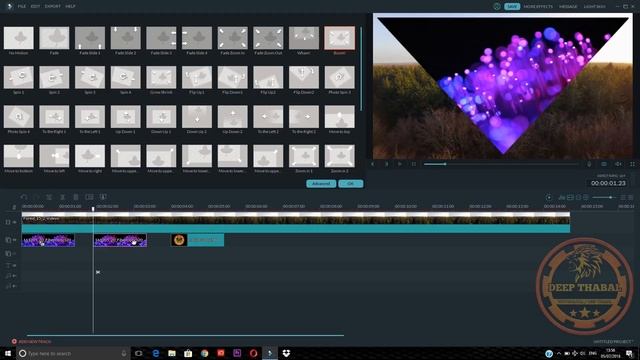The height and width of the screenshot is (360, 640).
Task: Apply the Zoom in 1 motion preset
Action: tap(304, 156)
